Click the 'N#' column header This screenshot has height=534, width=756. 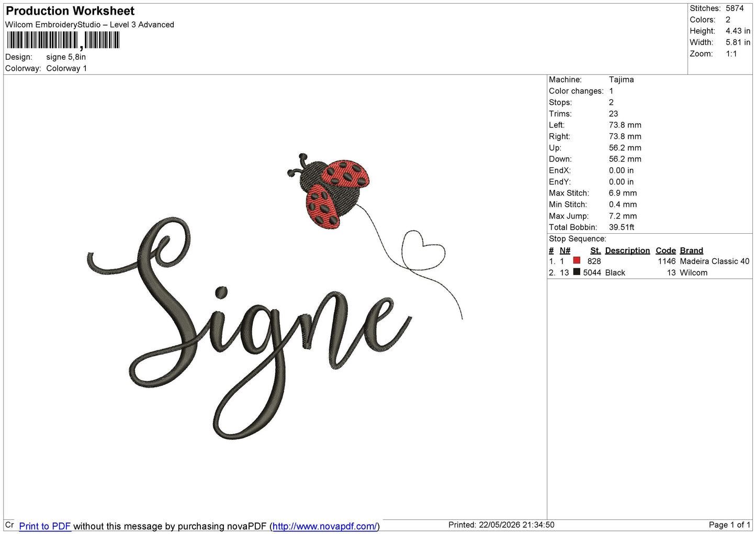565,251
